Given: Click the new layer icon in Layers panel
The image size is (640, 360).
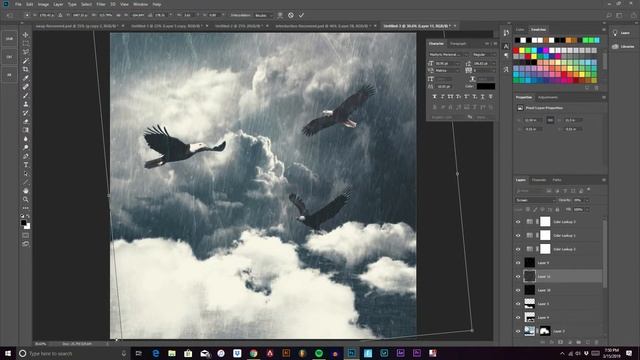Looking at the screenshot, I should 588,342.
